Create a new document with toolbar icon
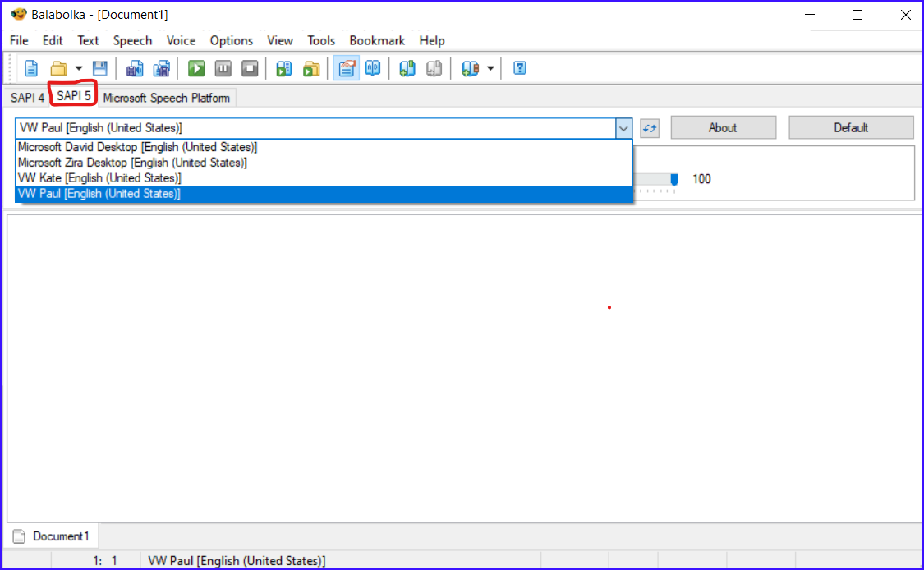Viewport: 924px width, 570px height. click(31, 68)
